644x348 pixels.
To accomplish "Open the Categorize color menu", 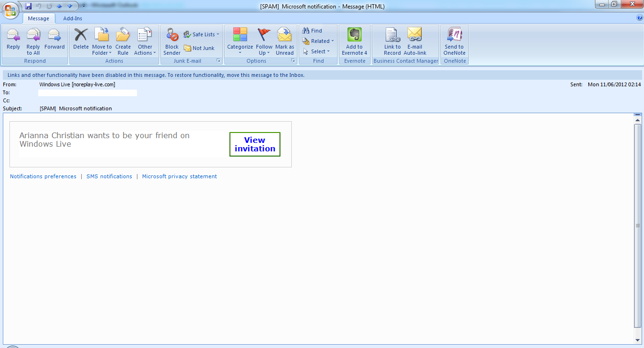I will pyautogui.click(x=240, y=41).
